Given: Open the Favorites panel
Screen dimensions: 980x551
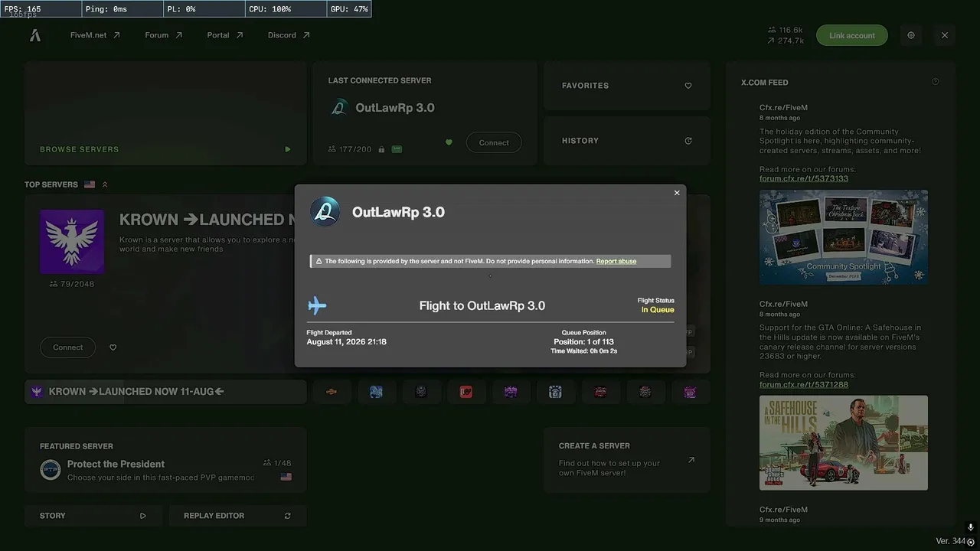Looking at the screenshot, I should point(627,86).
